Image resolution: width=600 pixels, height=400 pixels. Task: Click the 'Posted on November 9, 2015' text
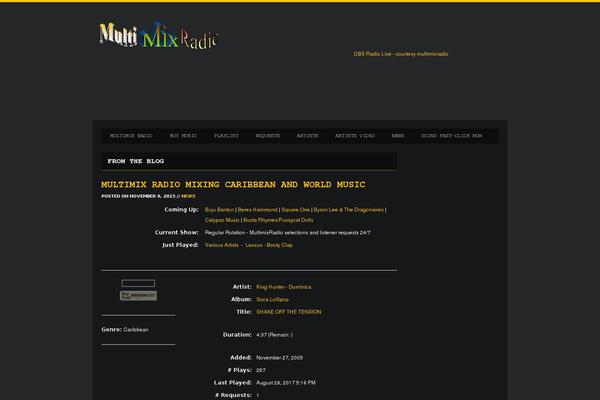pyautogui.click(x=138, y=196)
